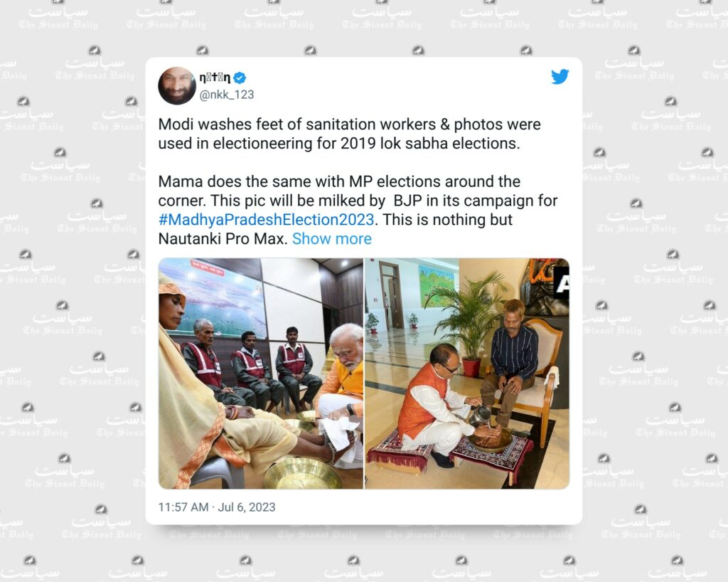The width and height of the screenshot is (728, 582).
Task: Open the #MadhyaPradeshElection2023 hashtag
Action: tap(266, 219)
